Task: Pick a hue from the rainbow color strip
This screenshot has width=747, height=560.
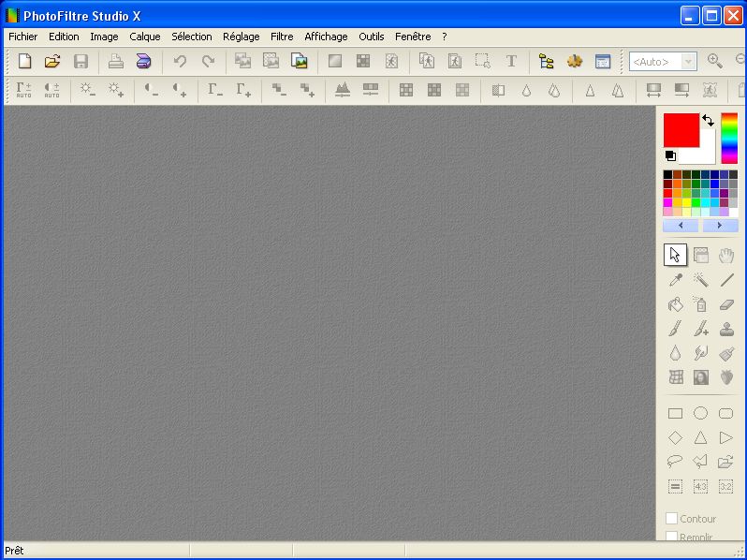Action: tap(729, 139)
